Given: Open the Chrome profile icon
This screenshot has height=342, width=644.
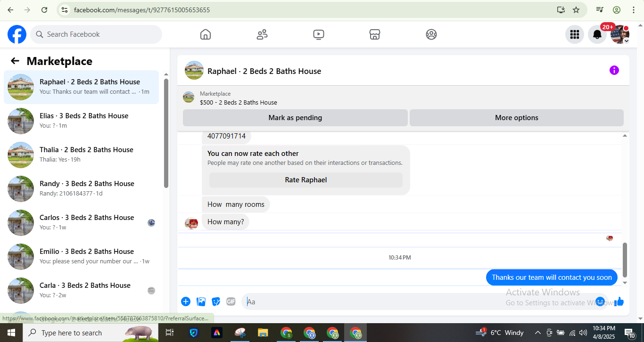Looking at the screenshot, I should coord(617,10).
